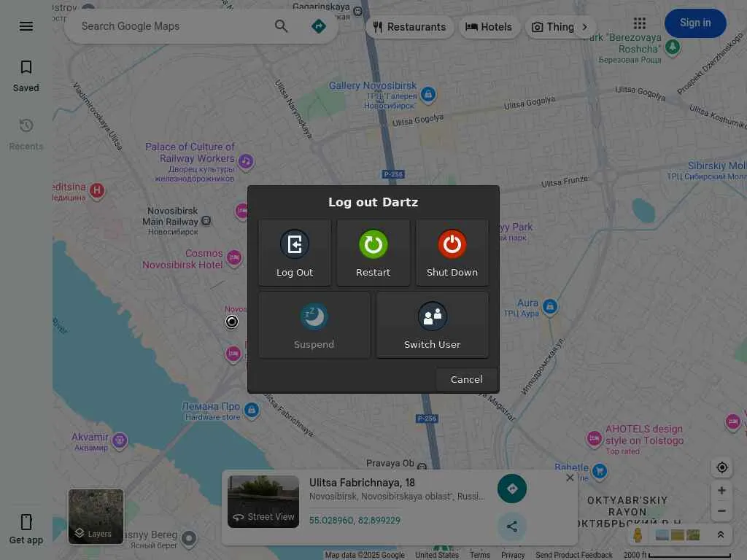Click Get app in sidebar
The width and height of the screenshot is (747, 560).
point(26,529)
